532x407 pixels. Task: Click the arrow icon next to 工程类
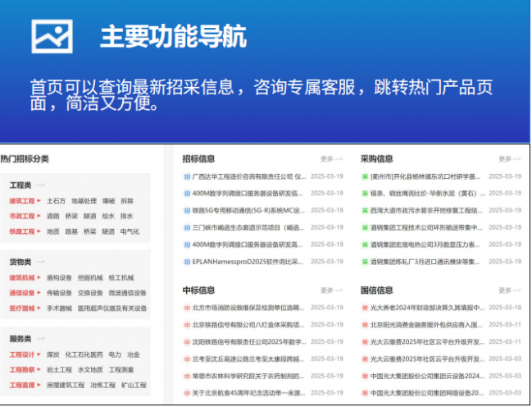click(x=41, y=185)
